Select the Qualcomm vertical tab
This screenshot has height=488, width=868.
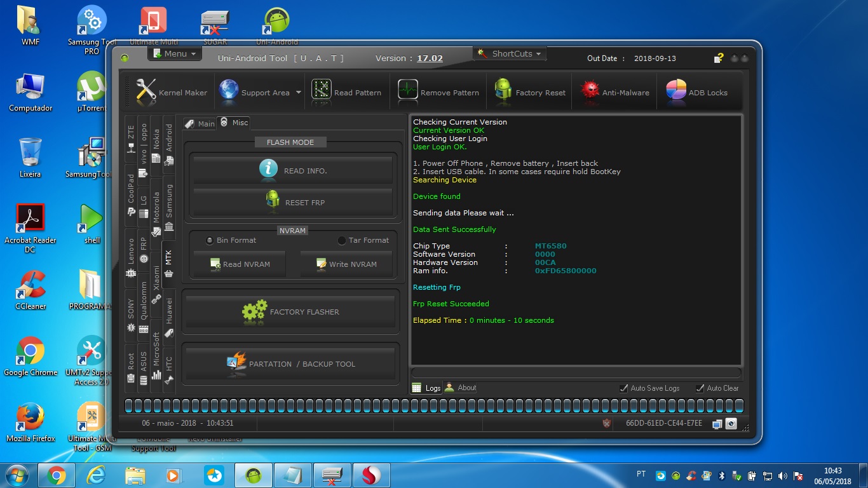point(144,306)
